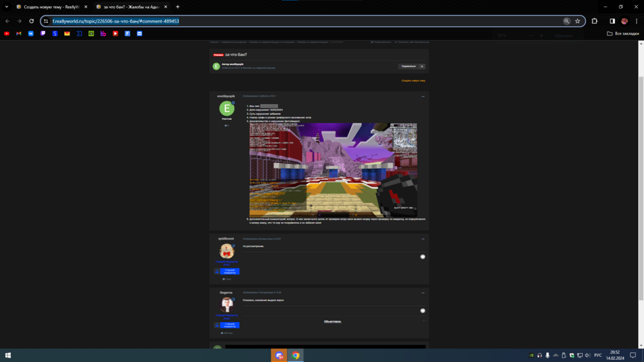Open the red play-button bookmark
Viewport: 644px width, 362px height.
(115, 33)
